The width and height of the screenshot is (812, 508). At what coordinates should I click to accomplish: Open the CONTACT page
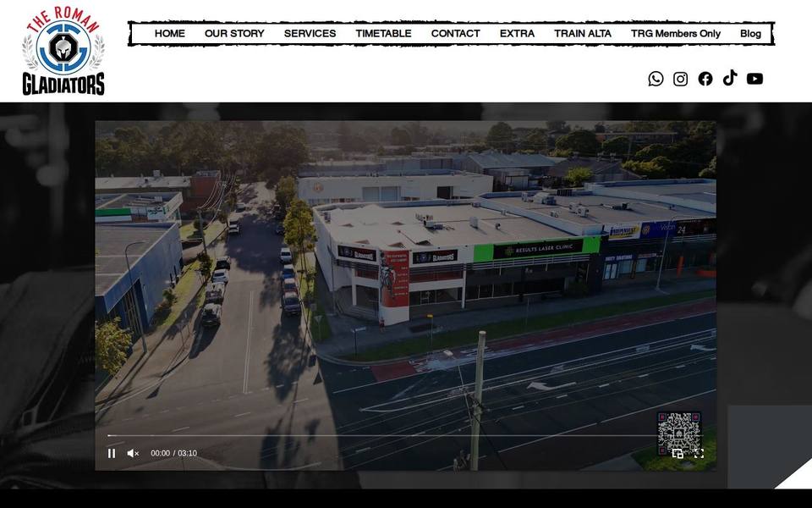pos(455,34)
